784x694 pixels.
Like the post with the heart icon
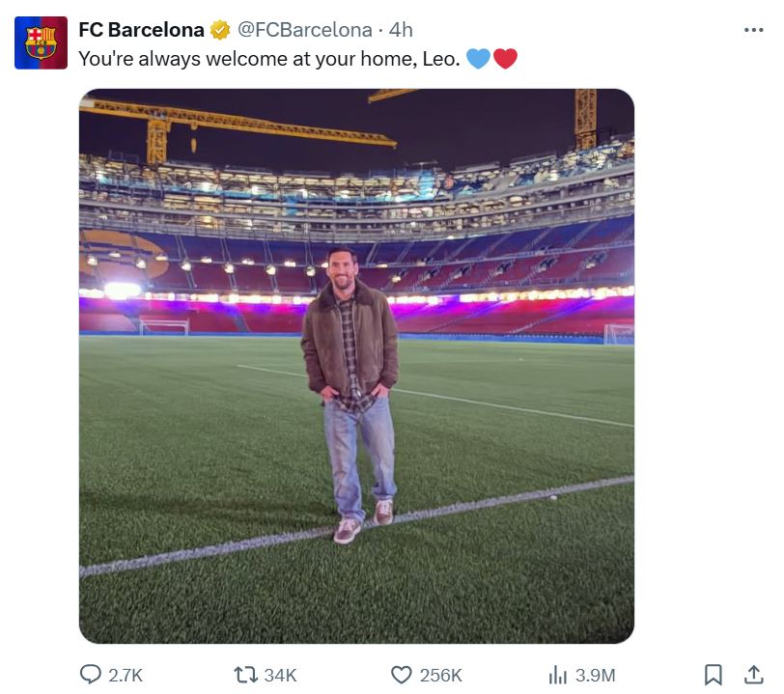402,675
